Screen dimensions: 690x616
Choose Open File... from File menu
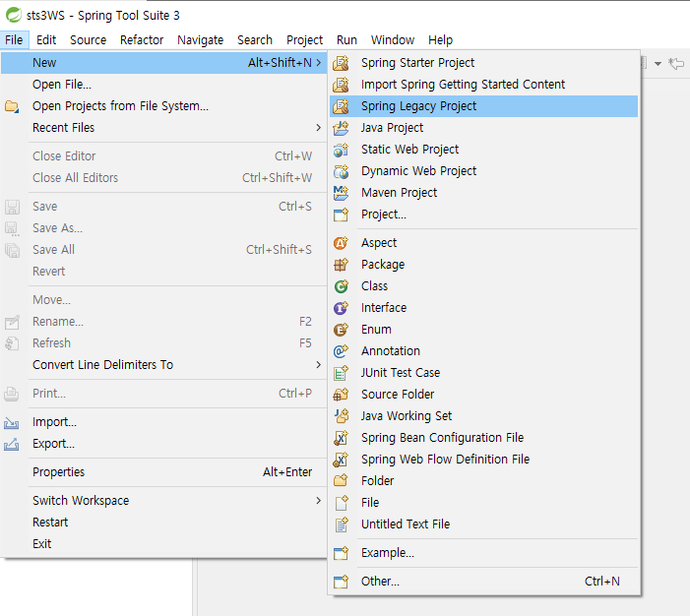(163, 85)
